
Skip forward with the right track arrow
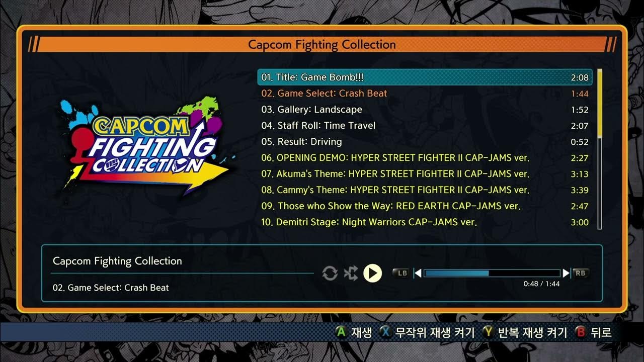[x=566, y=273]
